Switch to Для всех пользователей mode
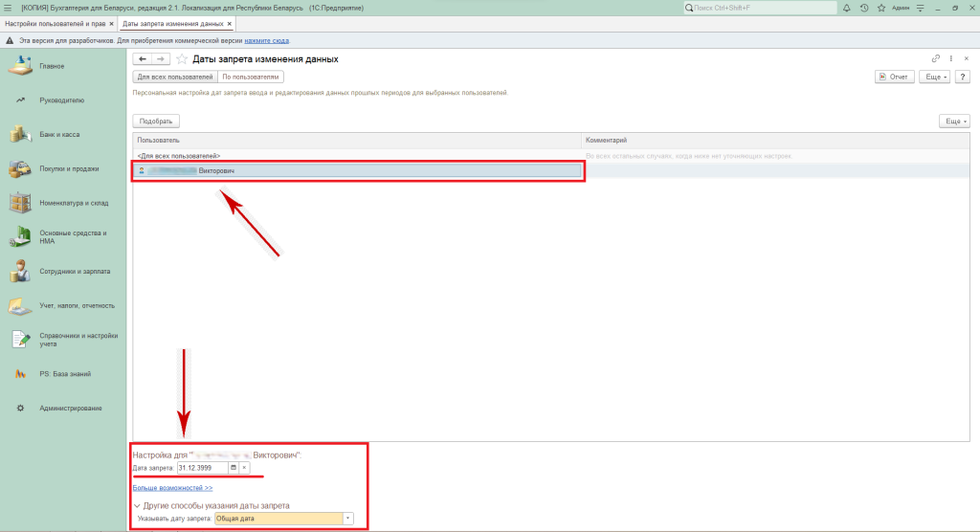This screenshot has width=980, height=532. [x=175, y=77]
